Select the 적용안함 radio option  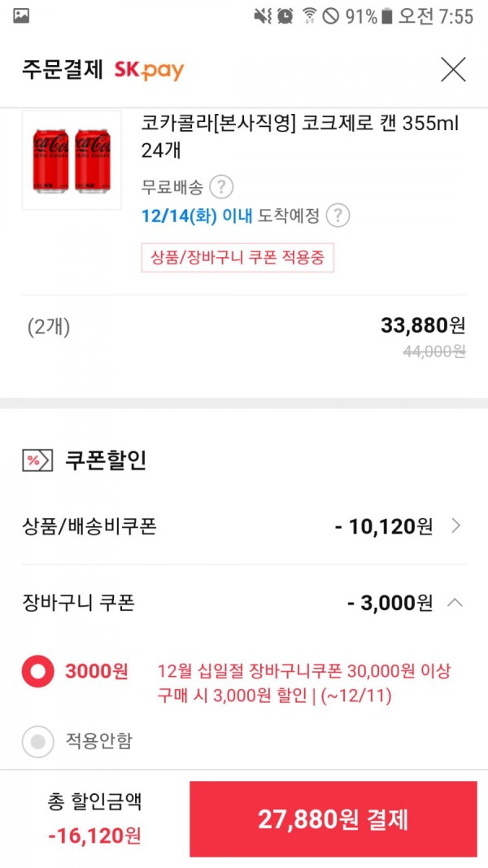37,742
